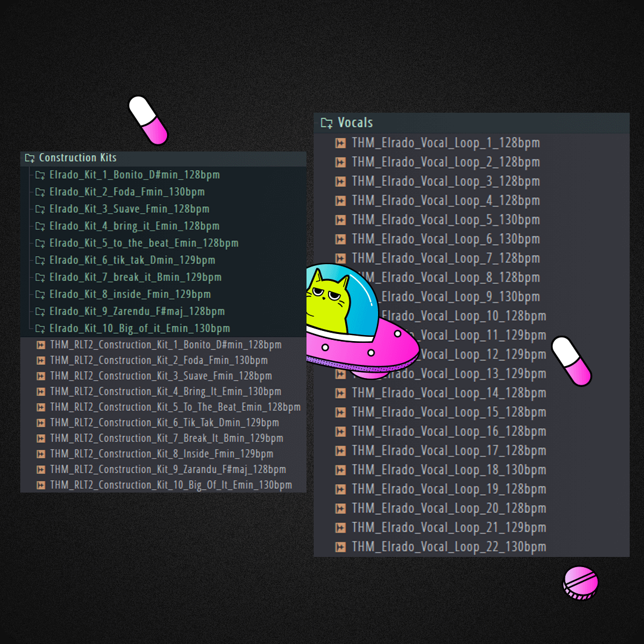The height and width of the screenshot is (644, 644).
Task: Select THM_RLT2_Construction_Kit_8_Inside_Fmin_129bpm file
Action: 162,454
